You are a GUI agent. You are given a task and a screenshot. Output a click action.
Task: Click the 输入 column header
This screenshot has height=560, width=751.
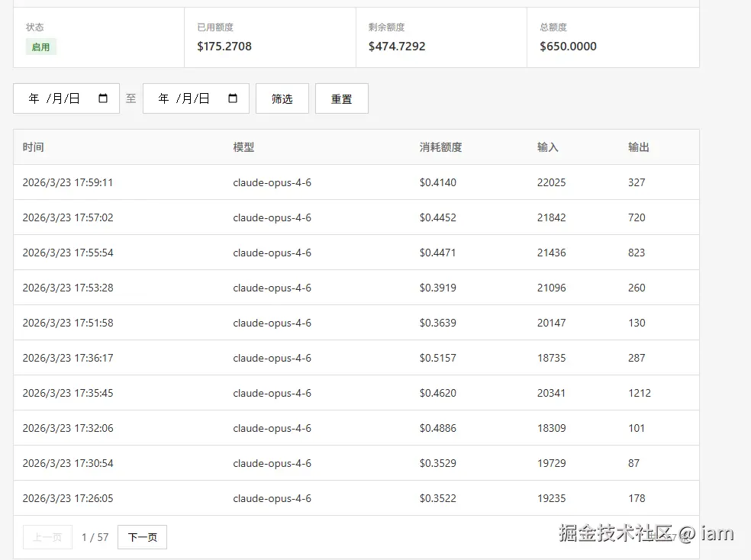(x=548, y=146)
